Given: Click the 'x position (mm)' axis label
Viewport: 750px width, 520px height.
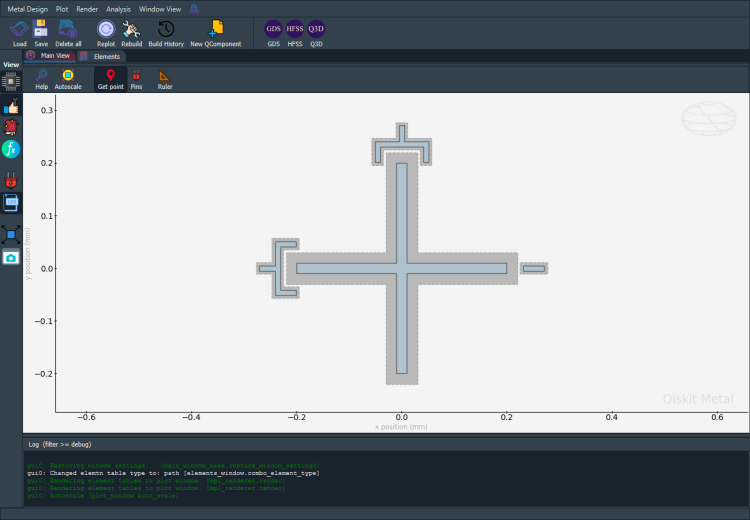Looking at the screenshot, I should (401, 427).
